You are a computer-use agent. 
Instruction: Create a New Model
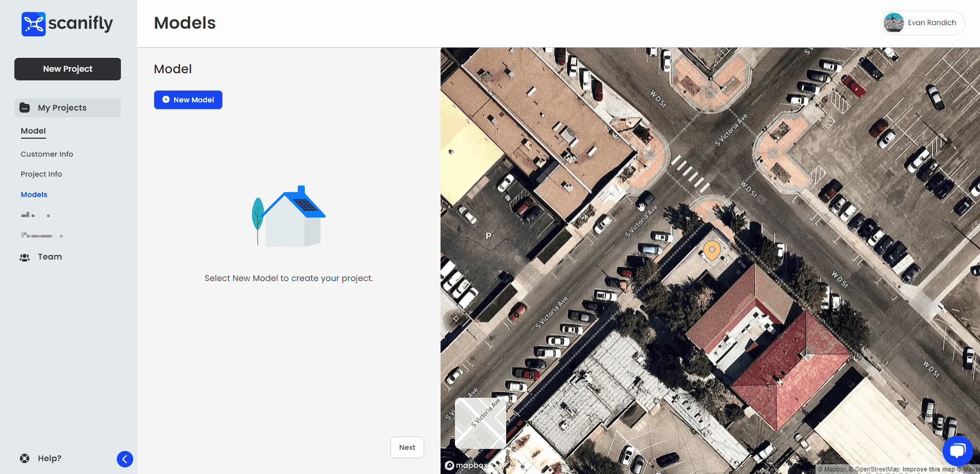pos(188,100)
